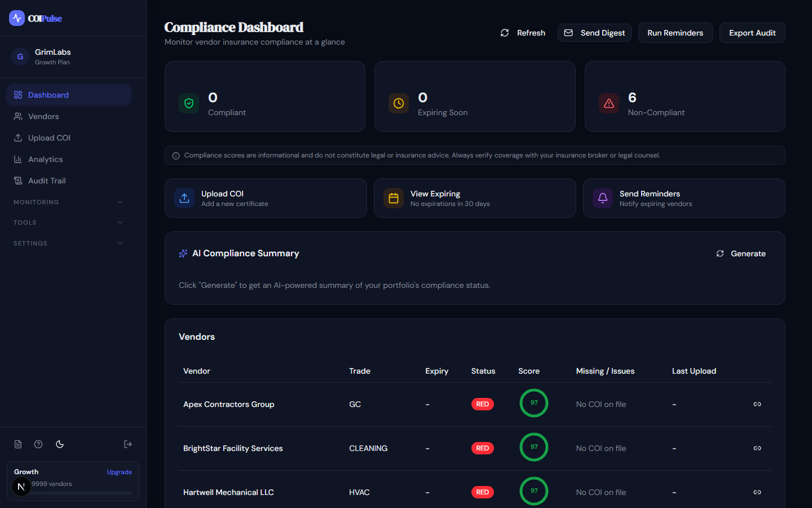This screenshot has height=508, width=812.
Task: Open the help question-mark icon
Action: tap(38, 444)
